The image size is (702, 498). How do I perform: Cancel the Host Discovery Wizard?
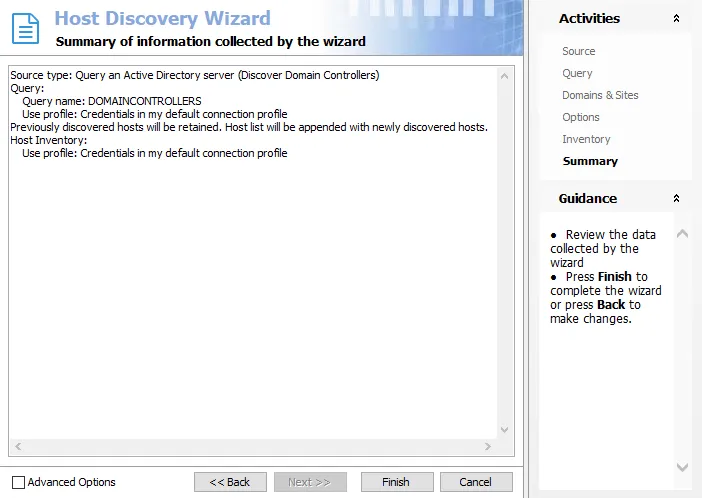(476, 482)
